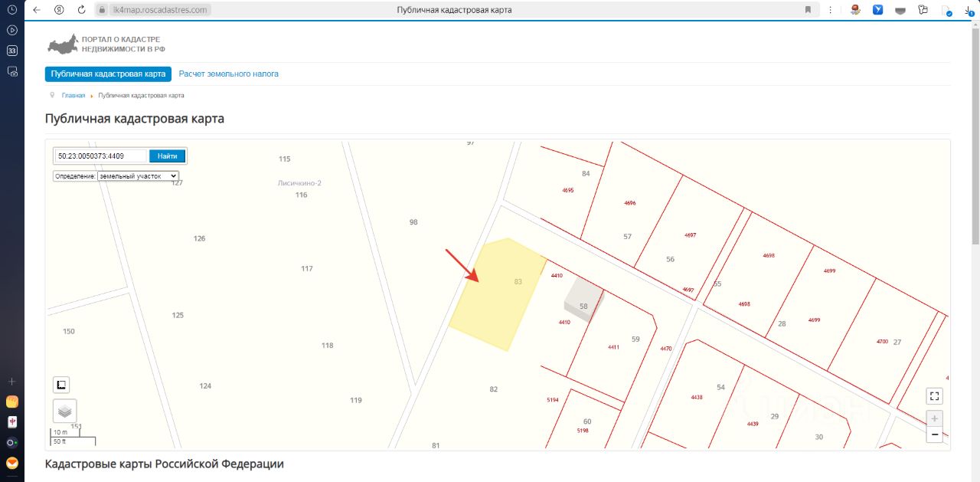Go back with the browser arrow
Image resolution: width=980 pixels, height=482 pixels.
[36, 10]
